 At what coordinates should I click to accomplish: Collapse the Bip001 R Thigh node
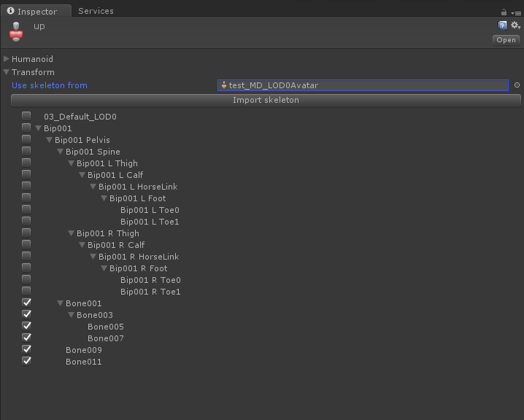[x=72, y=233]
